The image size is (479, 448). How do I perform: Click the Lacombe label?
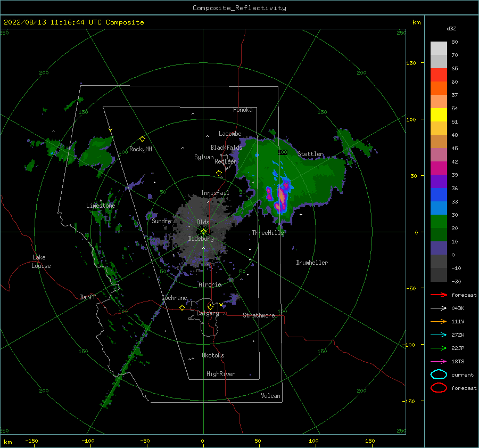(x=230, y=134)
